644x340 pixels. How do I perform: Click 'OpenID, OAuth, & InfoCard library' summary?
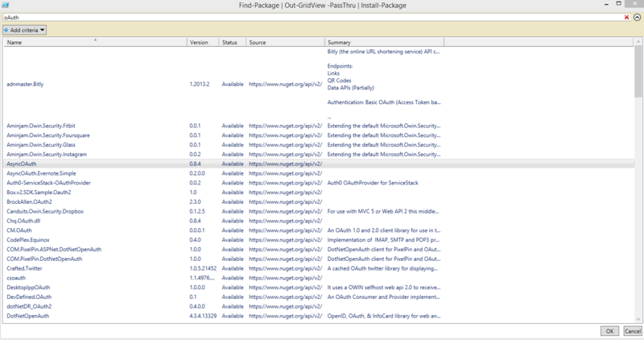tap(384, 316)
